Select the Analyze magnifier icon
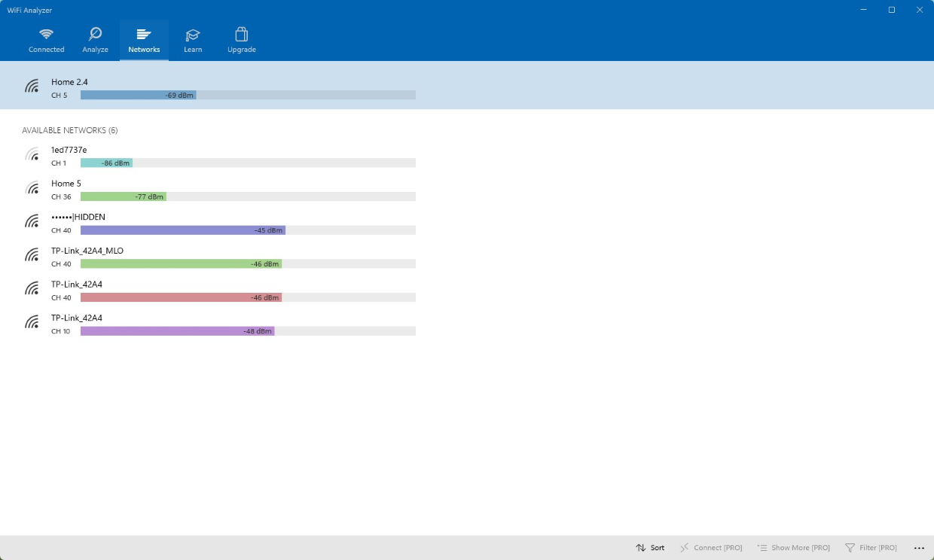This screenshot has height=560, width=934. pyautogui.click(x=95, y=35)
